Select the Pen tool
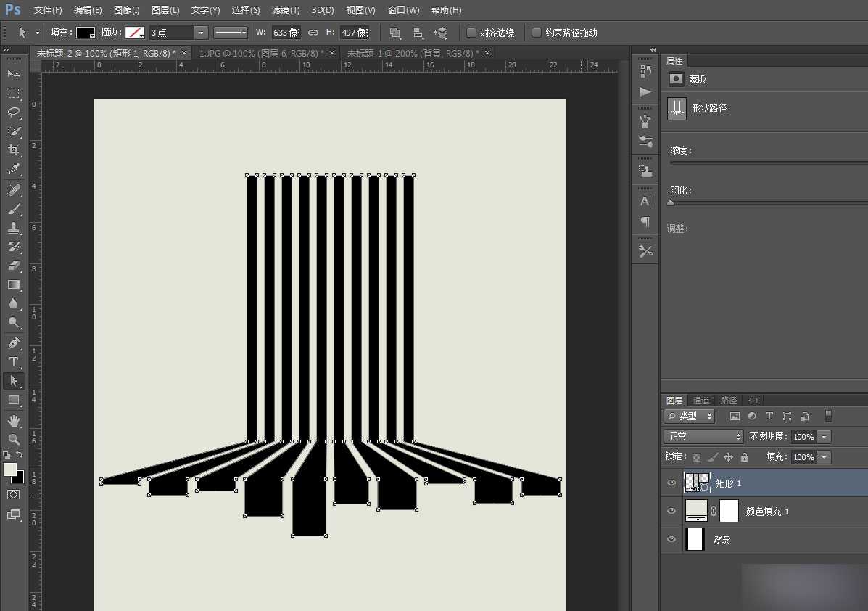 (x=14, y=343)
